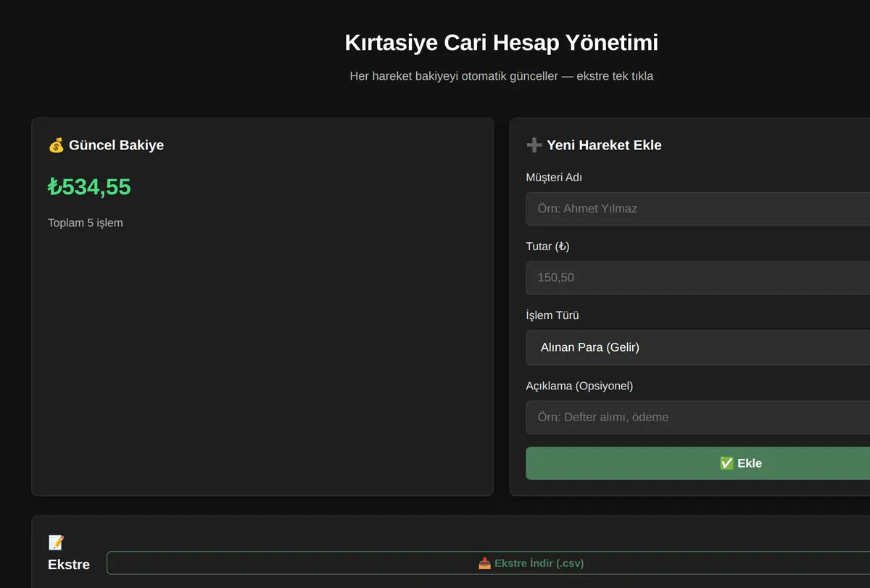Click the Açıklama (Opsiyonel) label
Viewport: 870px width, 588px height.
pos(579,386)
